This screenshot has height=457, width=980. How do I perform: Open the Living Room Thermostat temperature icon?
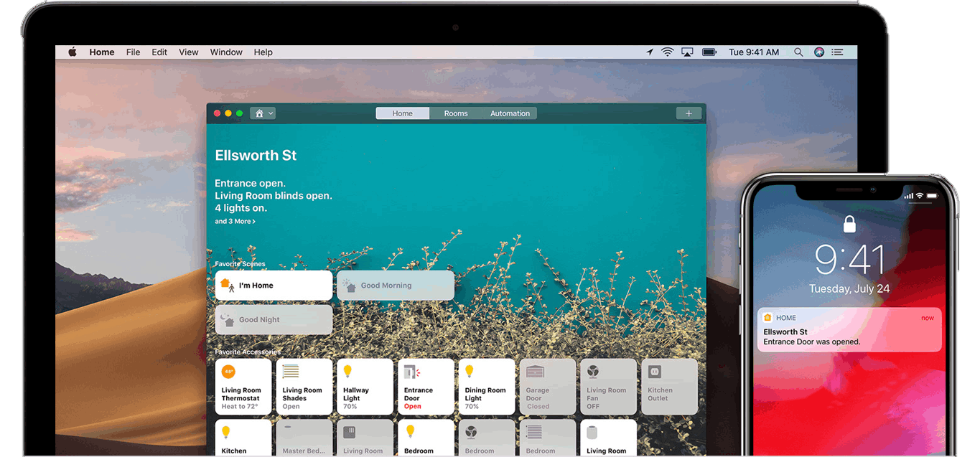228,372
